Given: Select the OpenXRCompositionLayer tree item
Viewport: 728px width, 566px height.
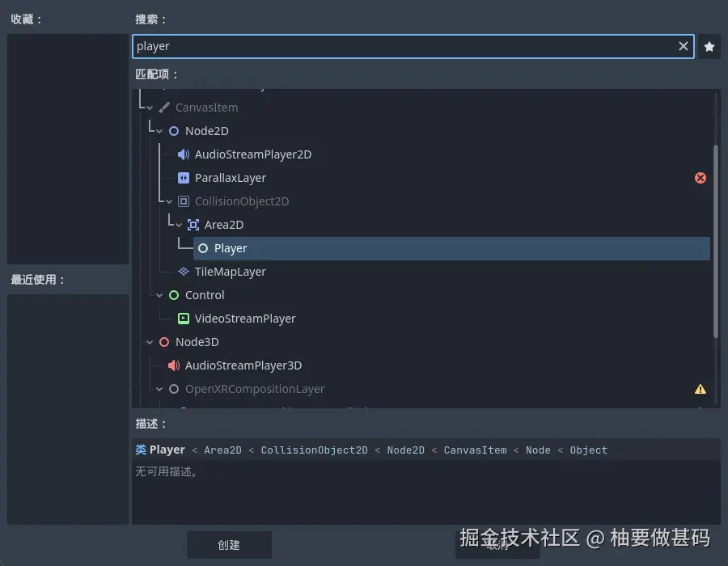Looking at the screenshot, I should coord(255,388).
